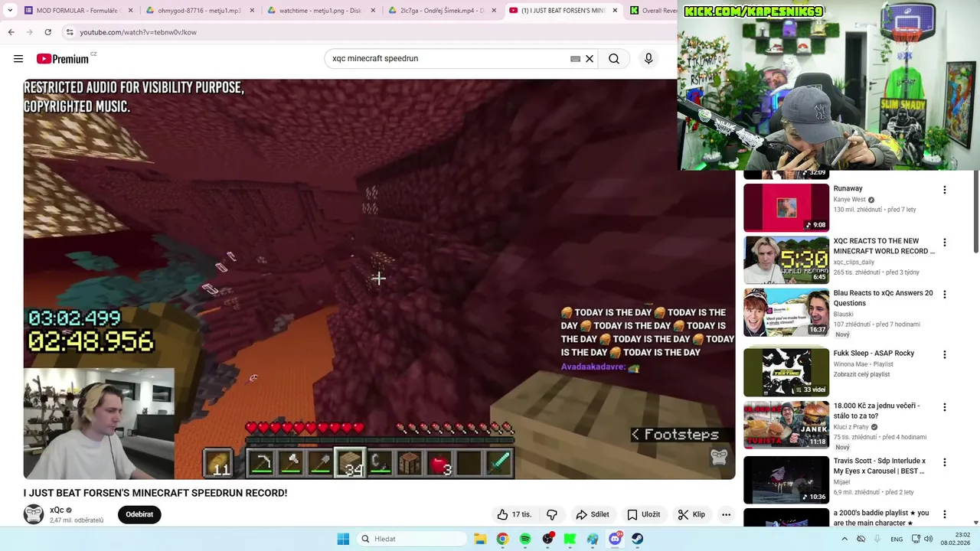The width and height of the screenshot is (980, 551).
Task: Open the on-screen keyboard icon in search box
Action: point(575,59)
